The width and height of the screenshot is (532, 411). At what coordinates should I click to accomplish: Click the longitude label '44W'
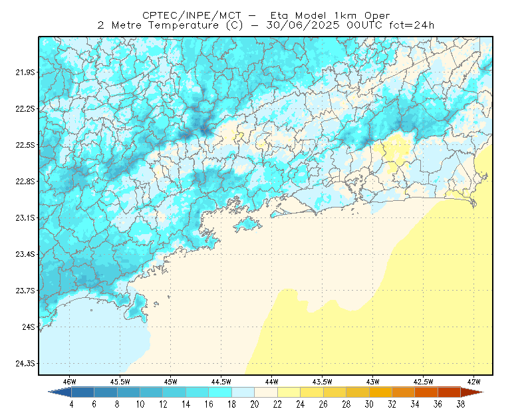pos(272,382)
